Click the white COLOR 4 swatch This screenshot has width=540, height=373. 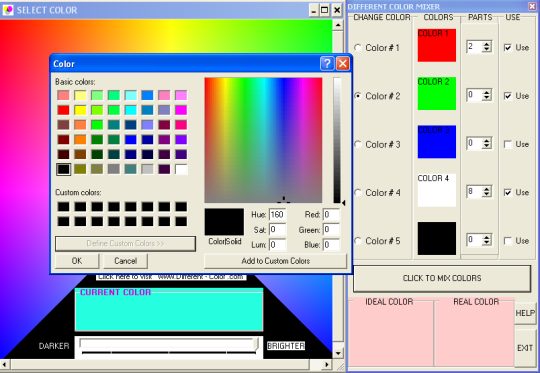437,190
